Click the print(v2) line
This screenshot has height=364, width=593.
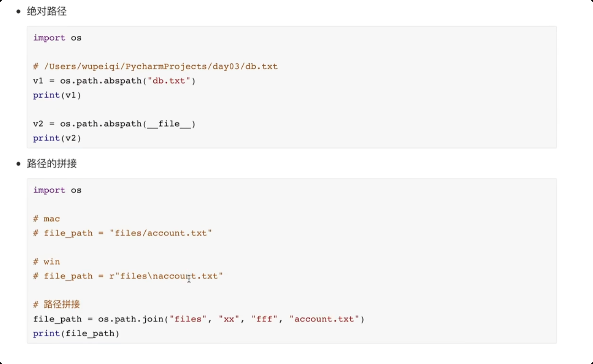pos(57,138)
